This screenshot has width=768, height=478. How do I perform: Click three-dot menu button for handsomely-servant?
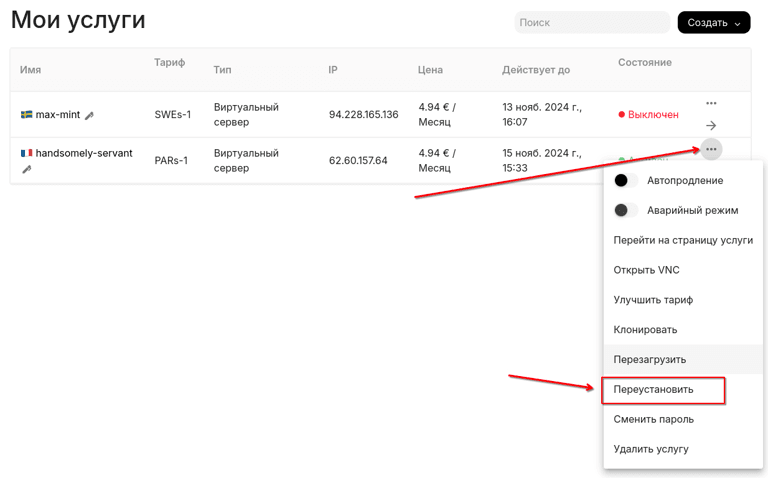[x=711, y=149]
